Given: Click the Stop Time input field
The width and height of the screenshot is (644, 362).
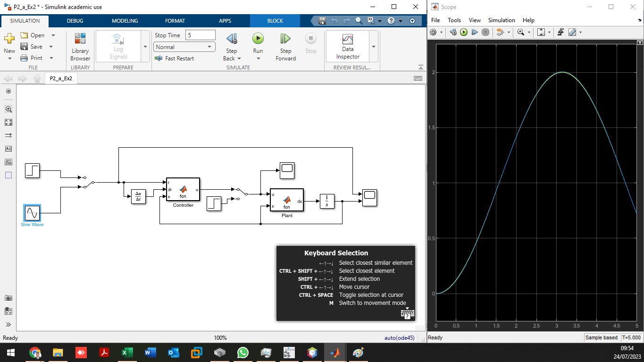Looking at the screenshot, I should [201, 35].
